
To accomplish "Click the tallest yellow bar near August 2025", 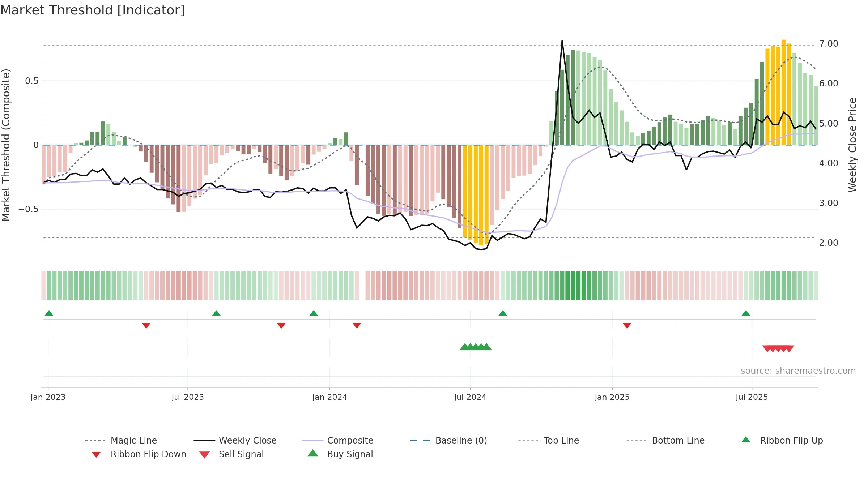I will point(784,92).
